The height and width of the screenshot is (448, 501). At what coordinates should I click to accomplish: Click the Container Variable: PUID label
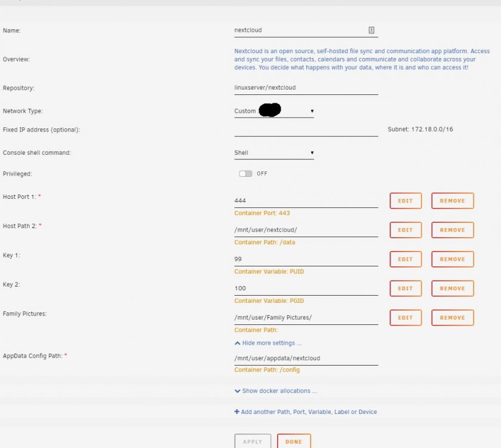[x=269, y=272]
